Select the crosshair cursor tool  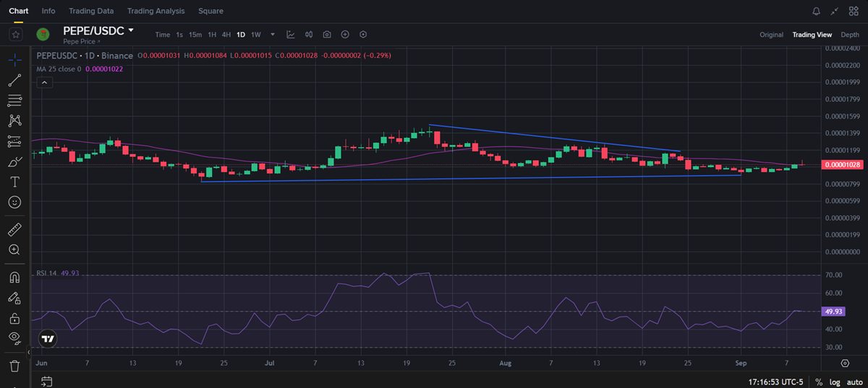14,59
